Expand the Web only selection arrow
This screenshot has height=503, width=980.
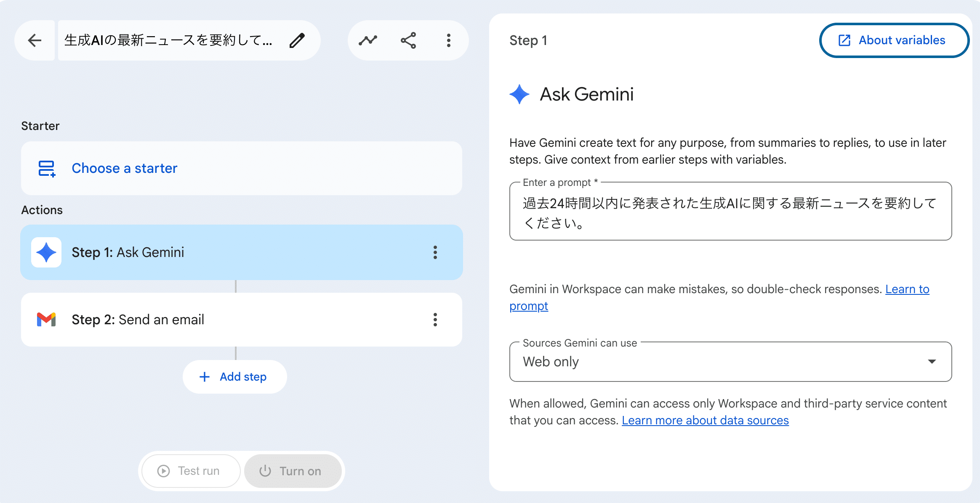tap(932, 362)
